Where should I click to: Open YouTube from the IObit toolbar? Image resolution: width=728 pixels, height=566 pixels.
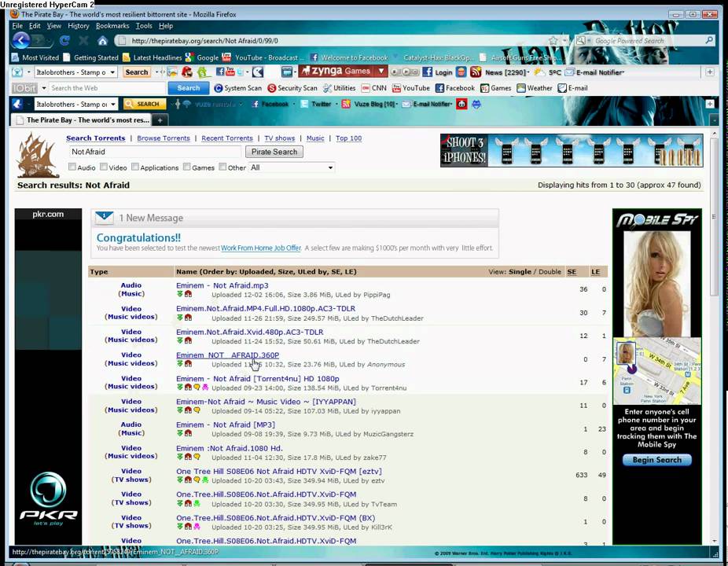(411, 88)
